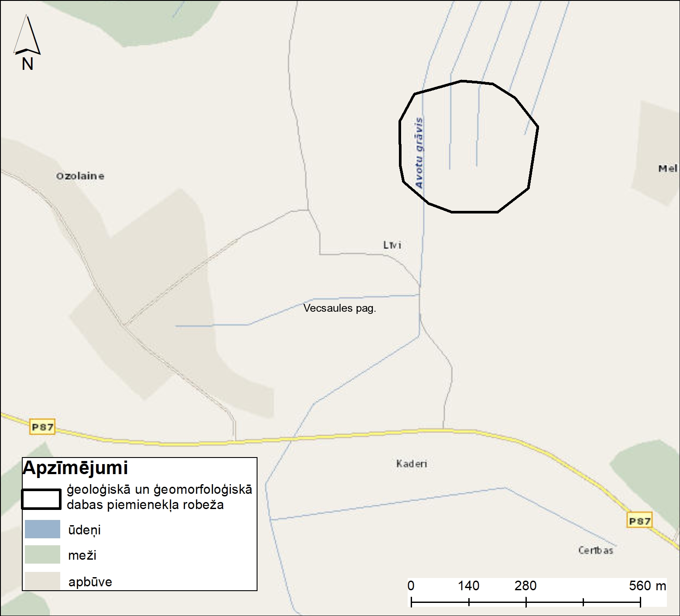The height and width of the screenshot is (616, 680).
Task: Click the right P87 road shield
Action: click(639, 520)
